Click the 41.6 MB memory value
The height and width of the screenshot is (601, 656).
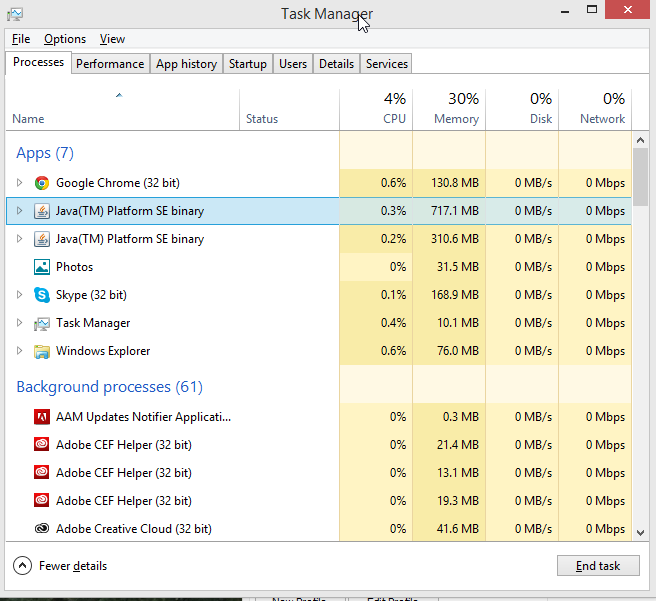click(x=458, y=529)
